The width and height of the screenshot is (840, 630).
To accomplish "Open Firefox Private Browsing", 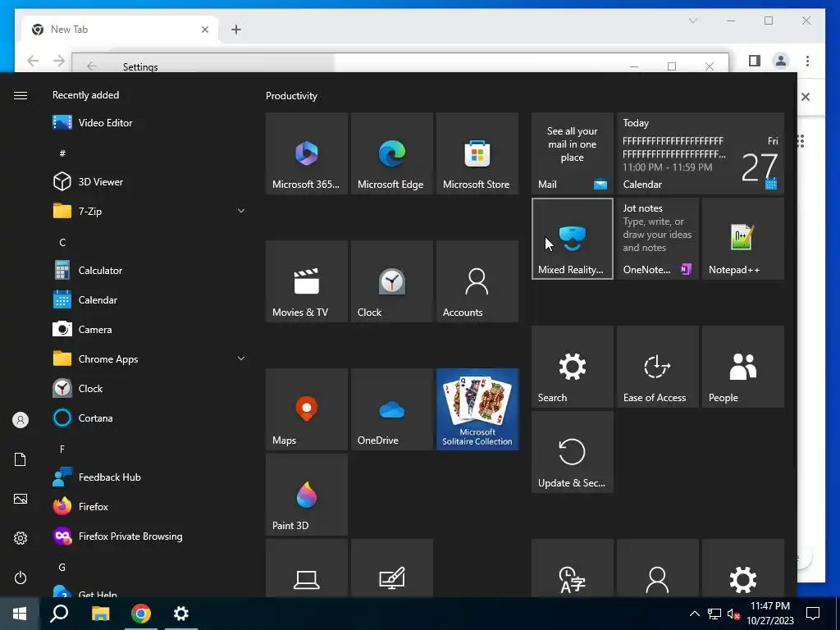I will coord(150,536).
